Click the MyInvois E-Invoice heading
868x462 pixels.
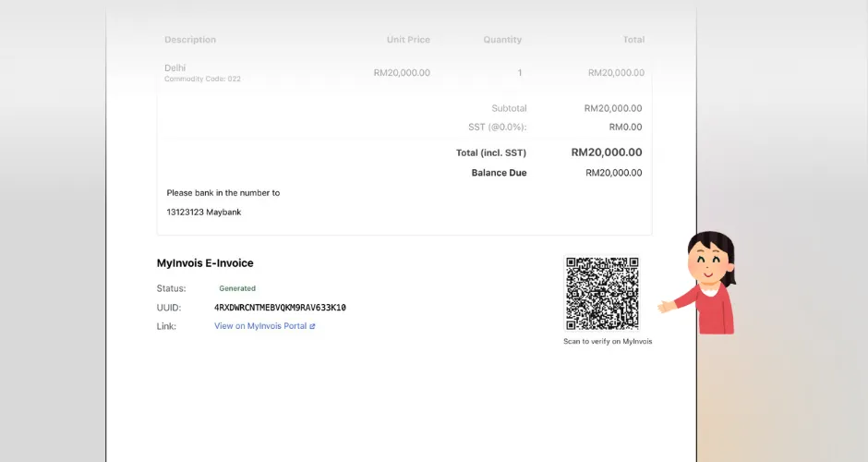(205, 263)
